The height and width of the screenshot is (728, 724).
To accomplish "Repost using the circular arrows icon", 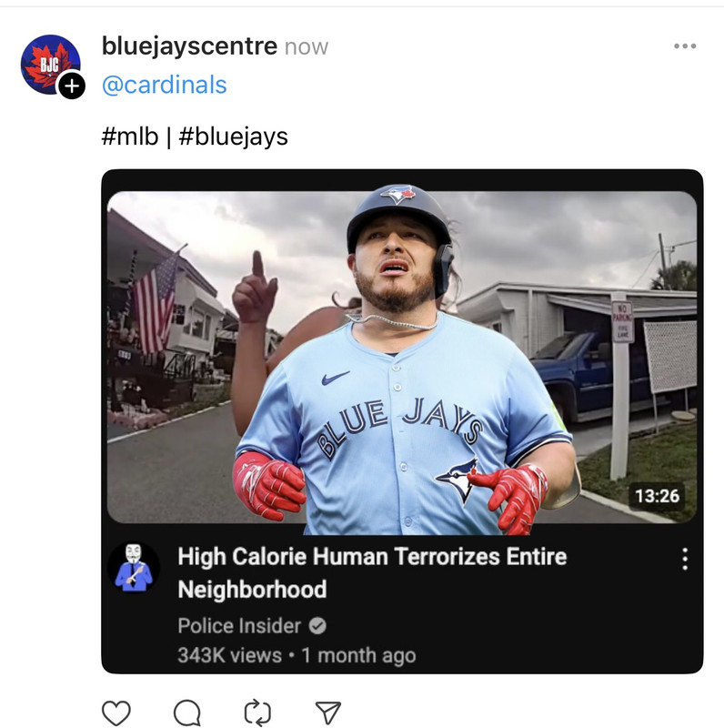I will pyautogui.click(x=257, y=713).
